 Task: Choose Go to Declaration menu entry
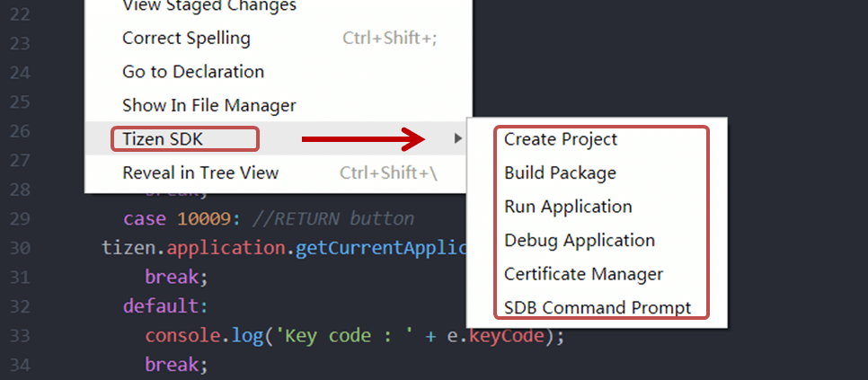[x=193, y=72]
